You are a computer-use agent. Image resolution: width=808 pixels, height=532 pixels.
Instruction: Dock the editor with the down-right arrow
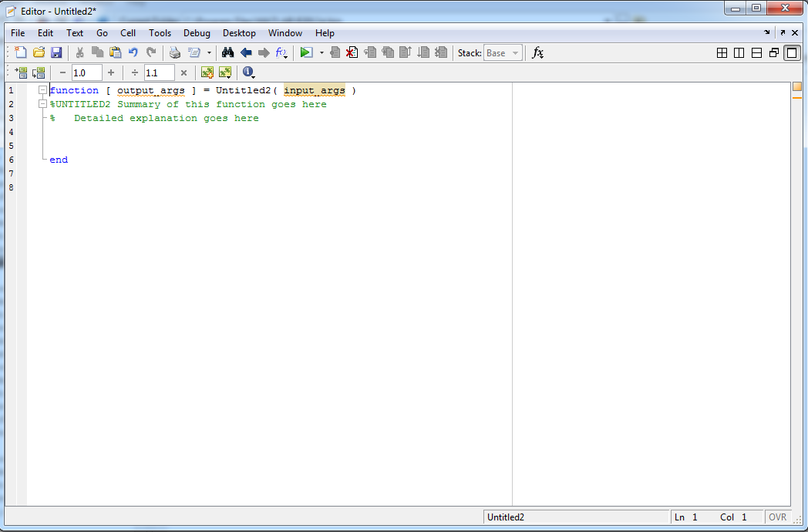pos(767,32)
